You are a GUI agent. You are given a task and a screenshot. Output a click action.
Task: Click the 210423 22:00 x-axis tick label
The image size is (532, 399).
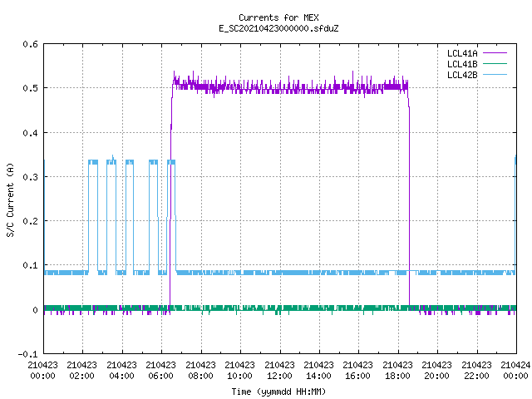(476, 370)
